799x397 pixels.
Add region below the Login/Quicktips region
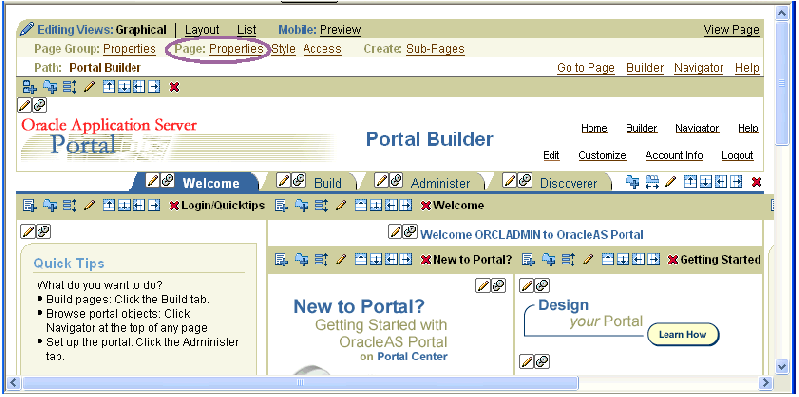click(x=124, y=205)
